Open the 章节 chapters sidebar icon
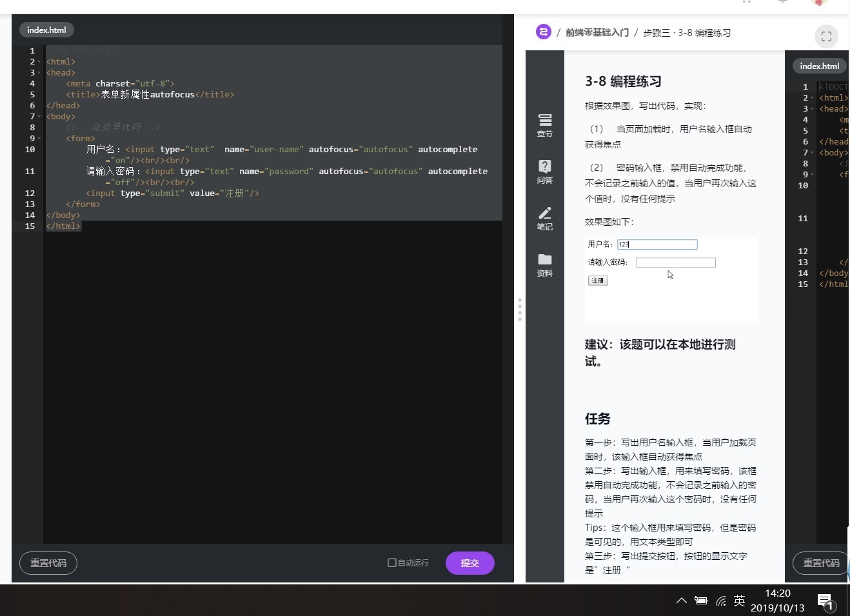The width and height of the screenshot is (850, 616). (x=545, y=126)
